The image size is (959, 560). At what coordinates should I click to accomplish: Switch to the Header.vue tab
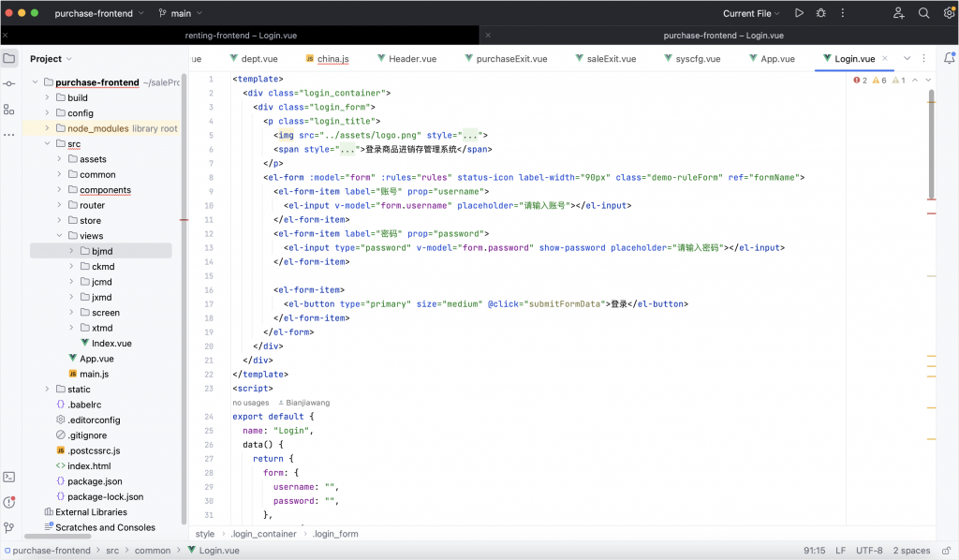[412, 58]
